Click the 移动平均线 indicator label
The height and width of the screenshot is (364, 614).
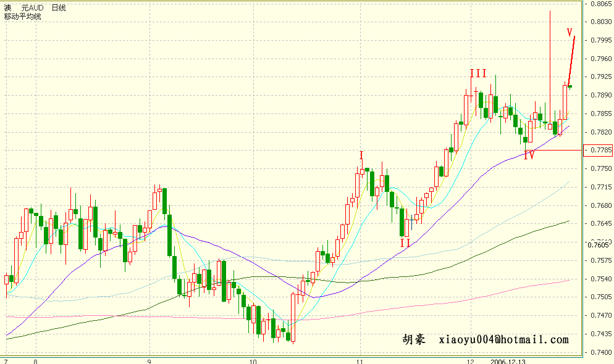tap(22, 17)
